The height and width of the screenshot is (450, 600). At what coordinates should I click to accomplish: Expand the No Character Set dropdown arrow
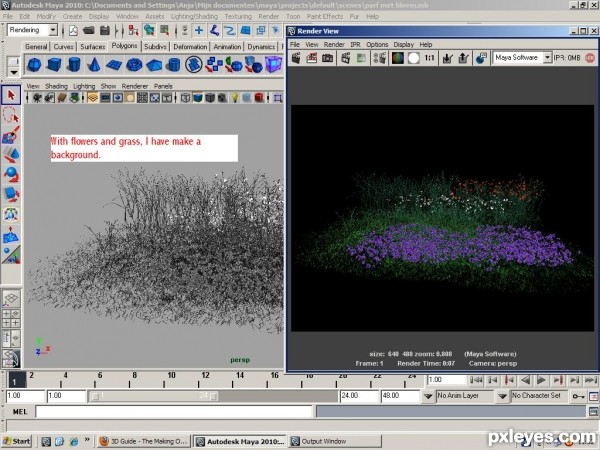[x=503, y=396]
